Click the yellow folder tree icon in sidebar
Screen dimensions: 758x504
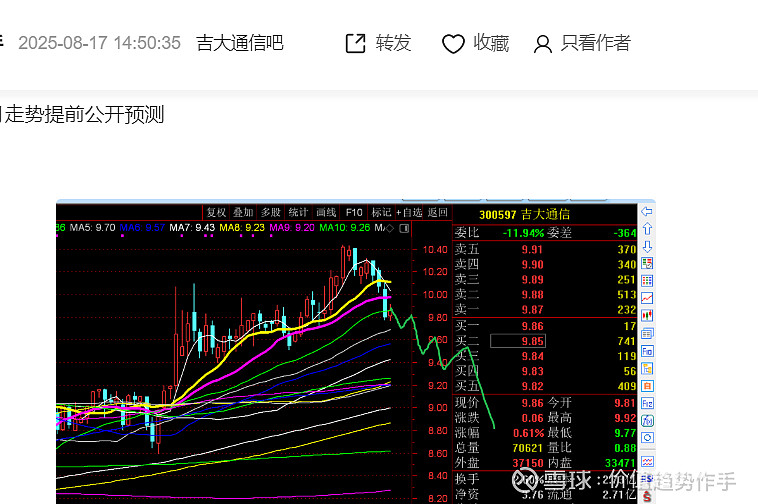click(647, 368)
